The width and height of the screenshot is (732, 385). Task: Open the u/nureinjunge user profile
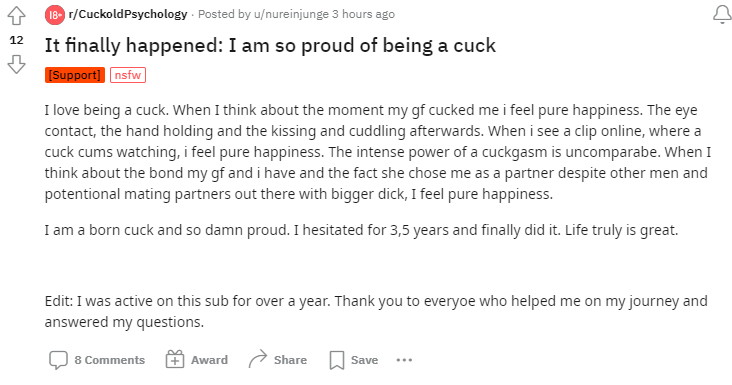(291, 14)
